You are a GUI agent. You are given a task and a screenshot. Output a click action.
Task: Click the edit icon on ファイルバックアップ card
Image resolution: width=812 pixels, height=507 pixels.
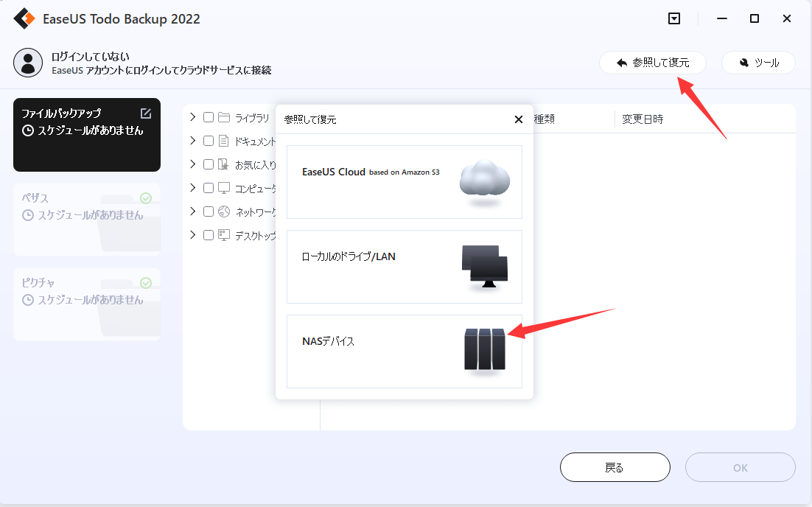click(146, 113)
